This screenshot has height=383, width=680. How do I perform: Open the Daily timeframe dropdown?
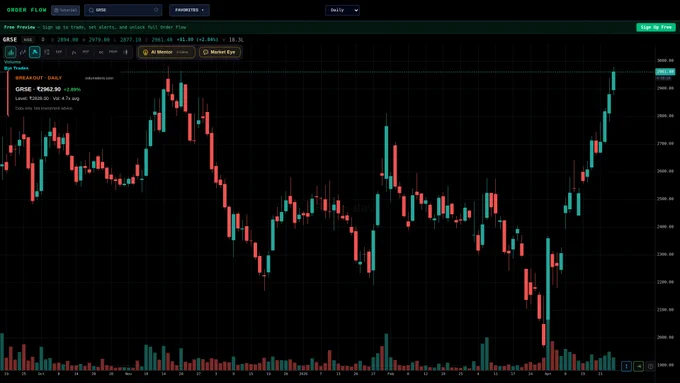[x=342, y=10]
